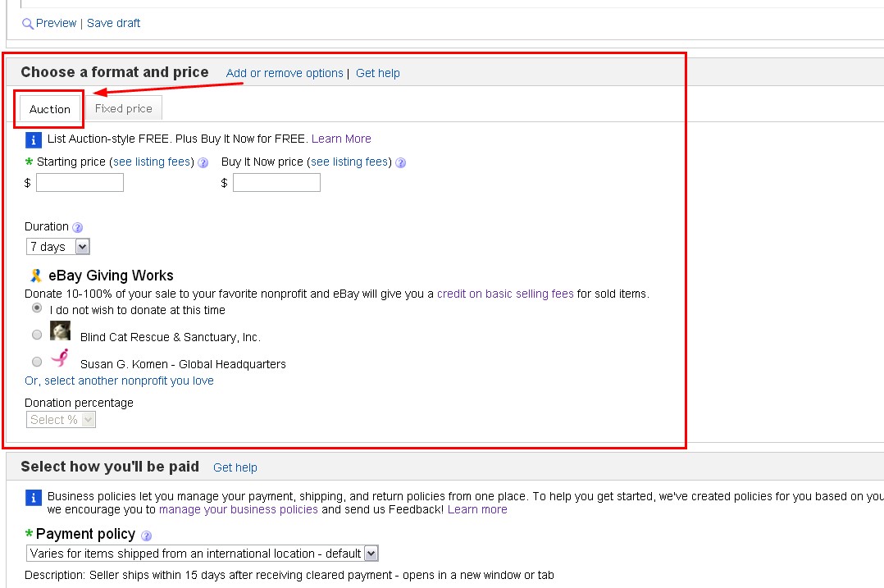Click credit on basic selling fees link
This screenshot has width=884, height=588.
click(505, 294)
